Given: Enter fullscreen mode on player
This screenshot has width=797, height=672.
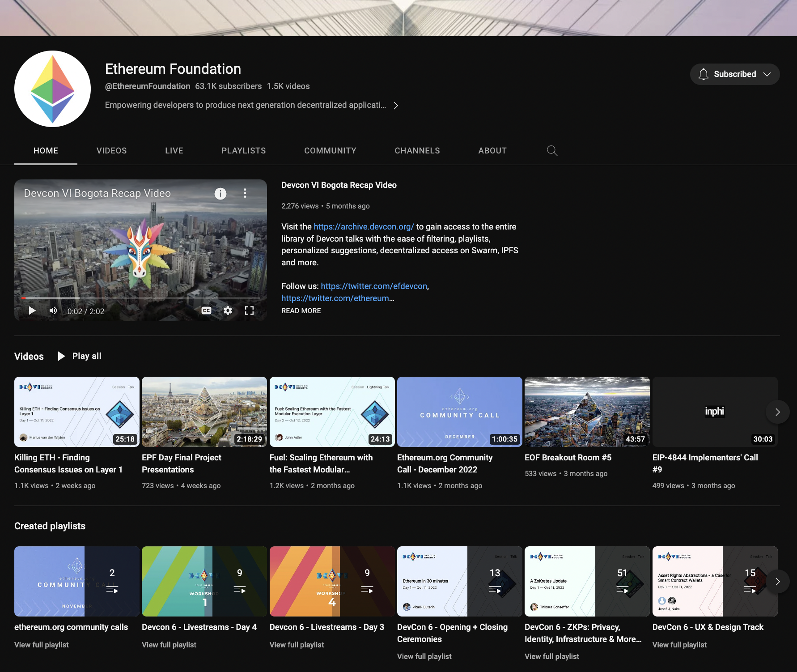Looking at the screenshot, I should pos(249,310).
